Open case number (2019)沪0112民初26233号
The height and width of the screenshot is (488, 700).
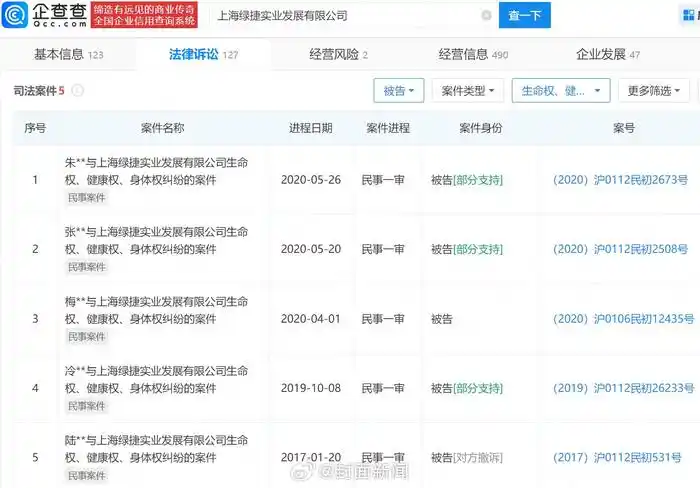[x=620, y=388]
